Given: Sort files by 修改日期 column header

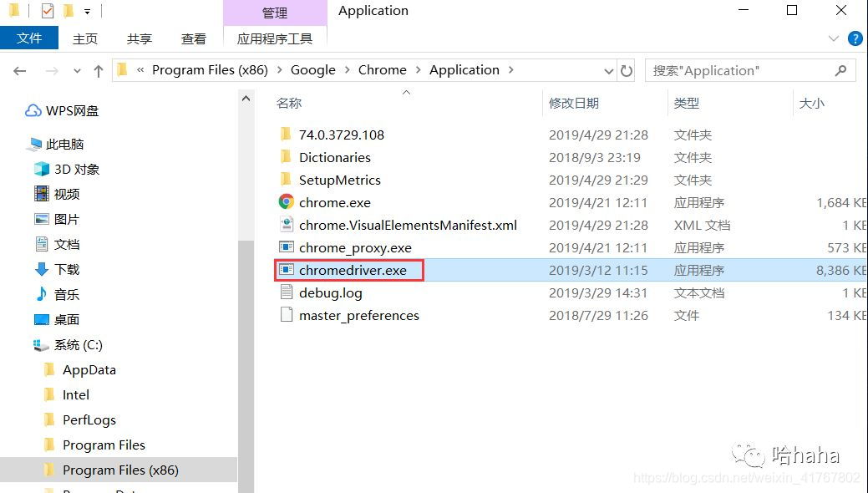Looking at the screenshot, I should [x=574, y=103].
